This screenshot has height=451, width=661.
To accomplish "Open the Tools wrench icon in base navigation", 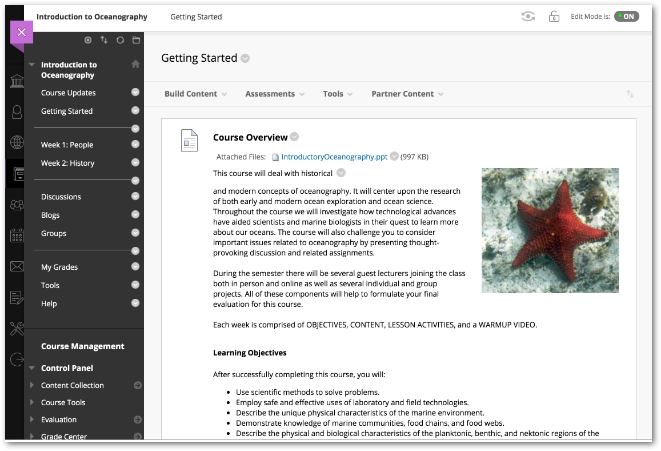I will (x=17, y=328).
